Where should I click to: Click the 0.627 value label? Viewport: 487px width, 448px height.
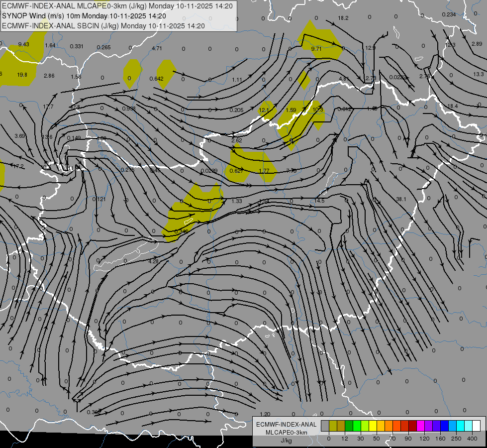pos(236,171)
